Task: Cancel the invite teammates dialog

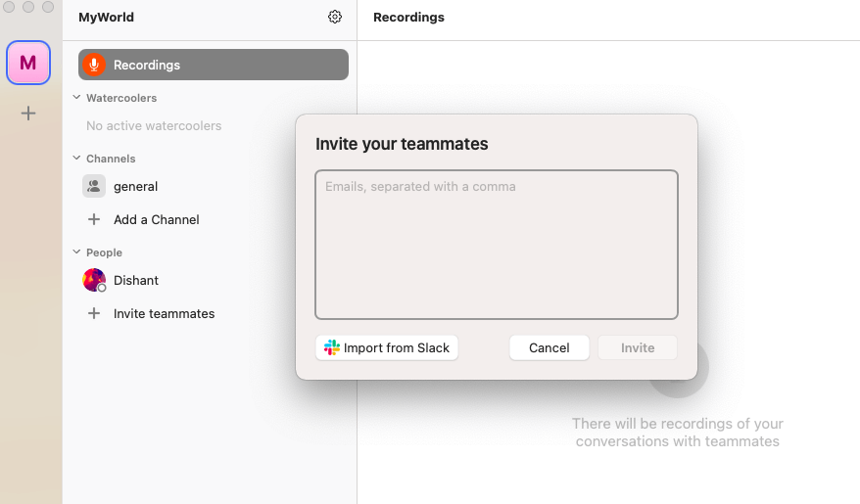Action: pyautogui.click(x=549, y=347)
